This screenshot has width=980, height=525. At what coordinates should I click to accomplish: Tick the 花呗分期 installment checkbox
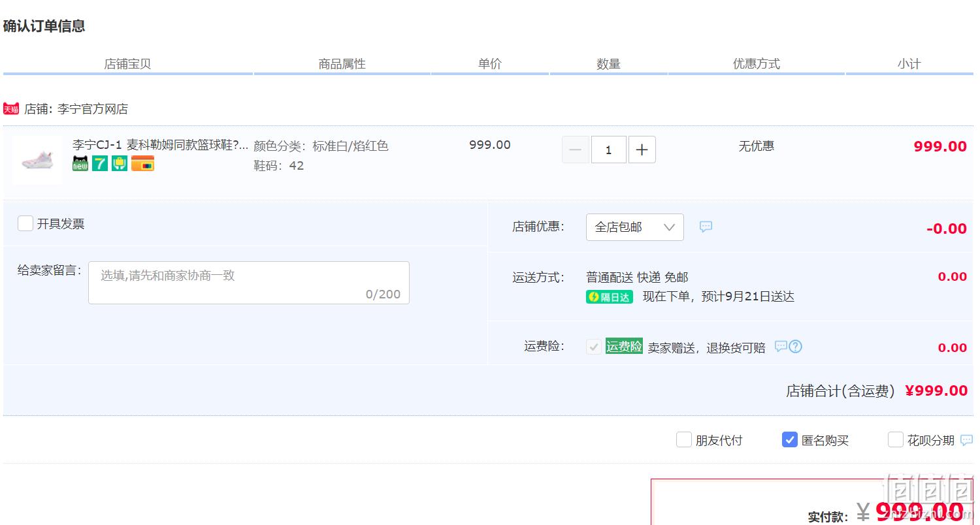pos(896,439)
